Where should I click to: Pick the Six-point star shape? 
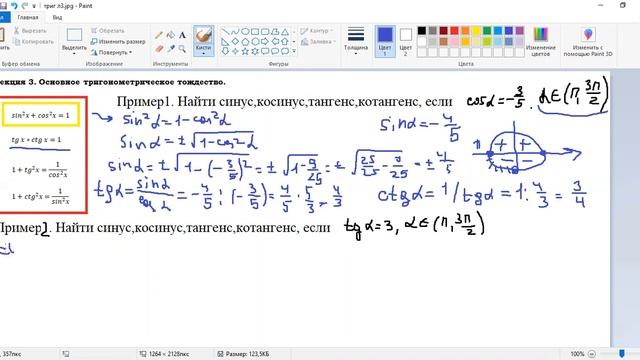tap(255, 51)
